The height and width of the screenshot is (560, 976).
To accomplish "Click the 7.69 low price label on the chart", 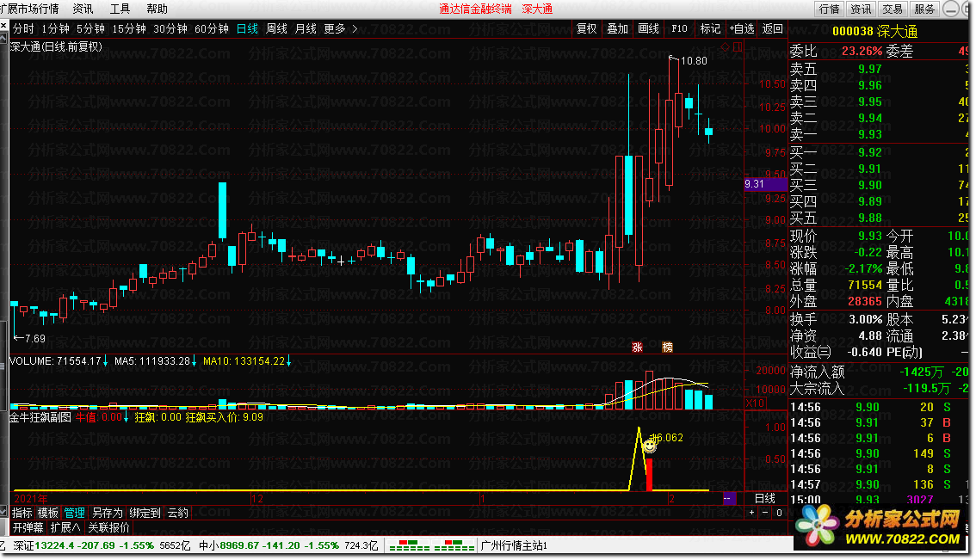I will tap(34, 338).
